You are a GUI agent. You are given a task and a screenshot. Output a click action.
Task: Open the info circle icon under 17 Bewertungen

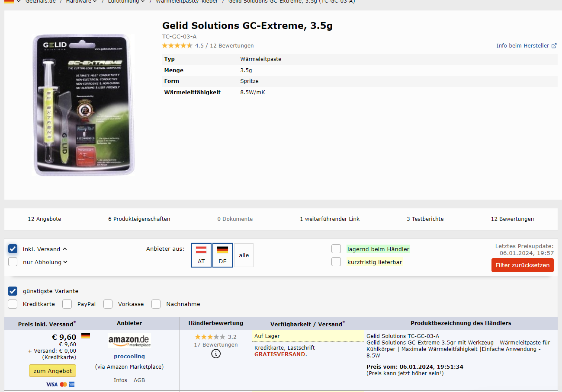(216, 354)
